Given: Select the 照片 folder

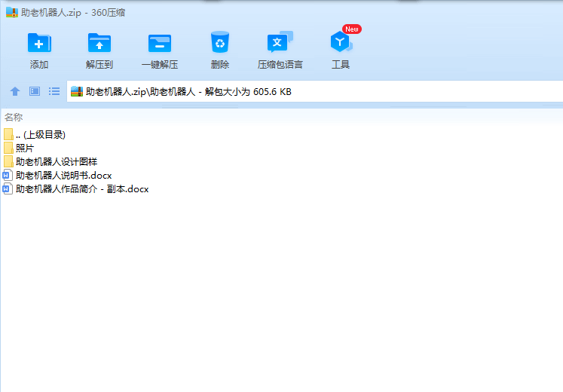Looking at the screenshot, I should pyautogui.click(x=19, y=148).
